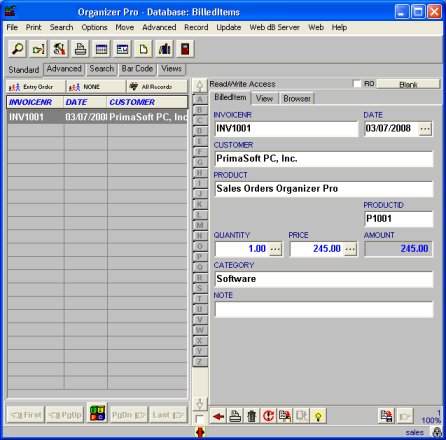
Task: Select the INV1001 row in the record list
Action: tap(97, 117)
